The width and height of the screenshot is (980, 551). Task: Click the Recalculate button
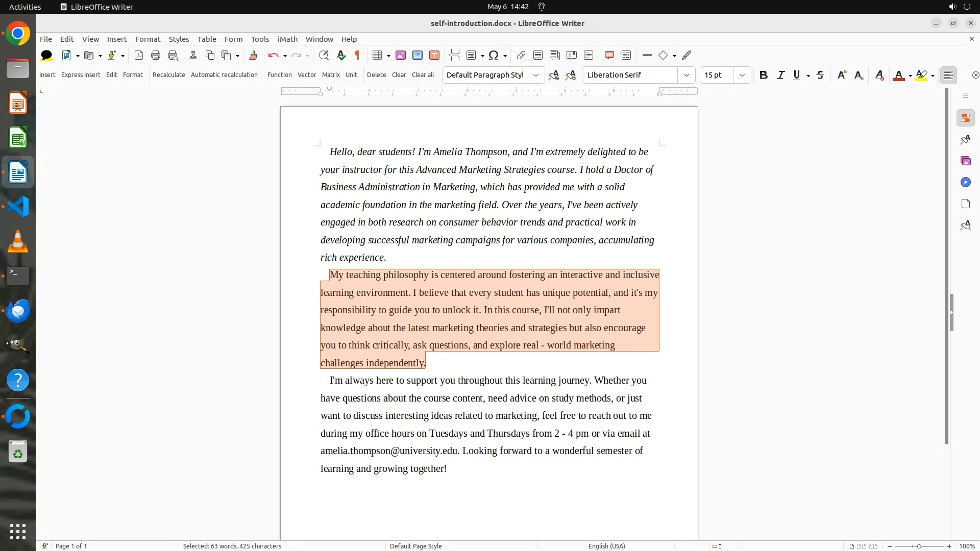click(x=168, y=74)
